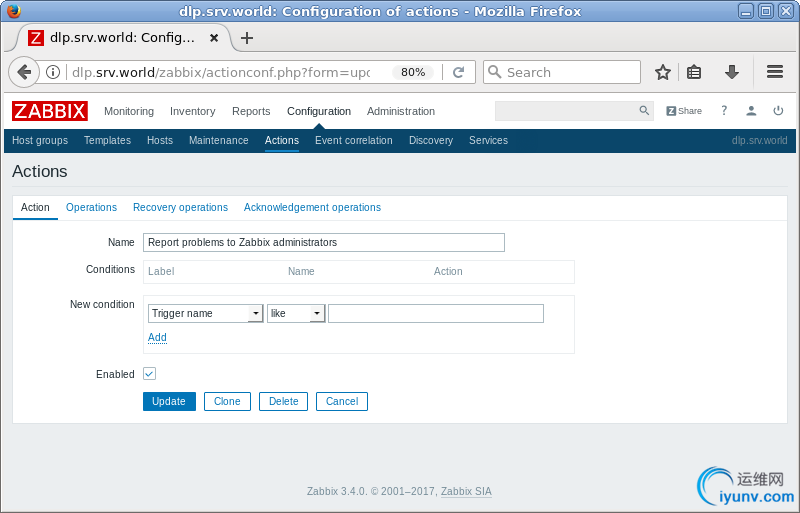This screenshot has width=800, height=513.
Task: Switch to Acknowledgement operations tab
Action: click(x=312, y=207)
